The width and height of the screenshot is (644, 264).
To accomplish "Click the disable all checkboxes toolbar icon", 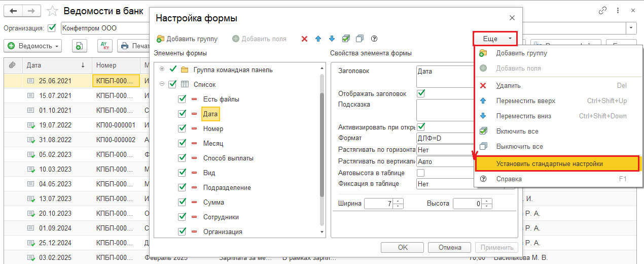I will tap(360, 39).
